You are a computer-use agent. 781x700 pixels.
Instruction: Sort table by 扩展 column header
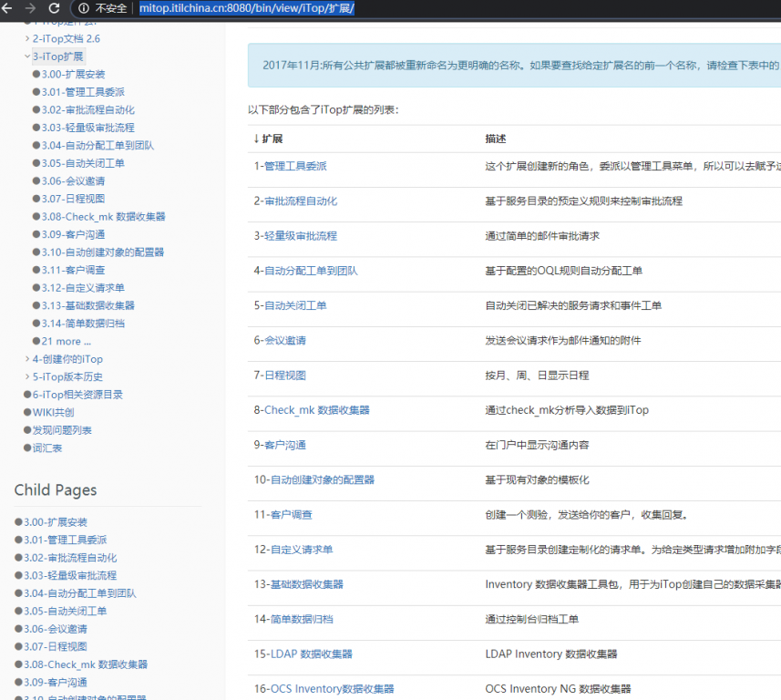click(269, 139)
